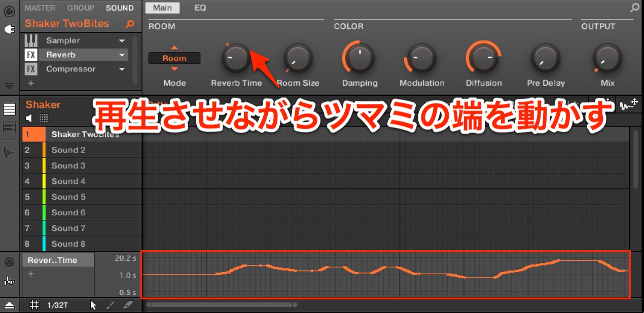The width and height of the screenshot is (644, 313).
Task: Click the eject triangle icon at bottom left
Action: [x=9, y=305]
